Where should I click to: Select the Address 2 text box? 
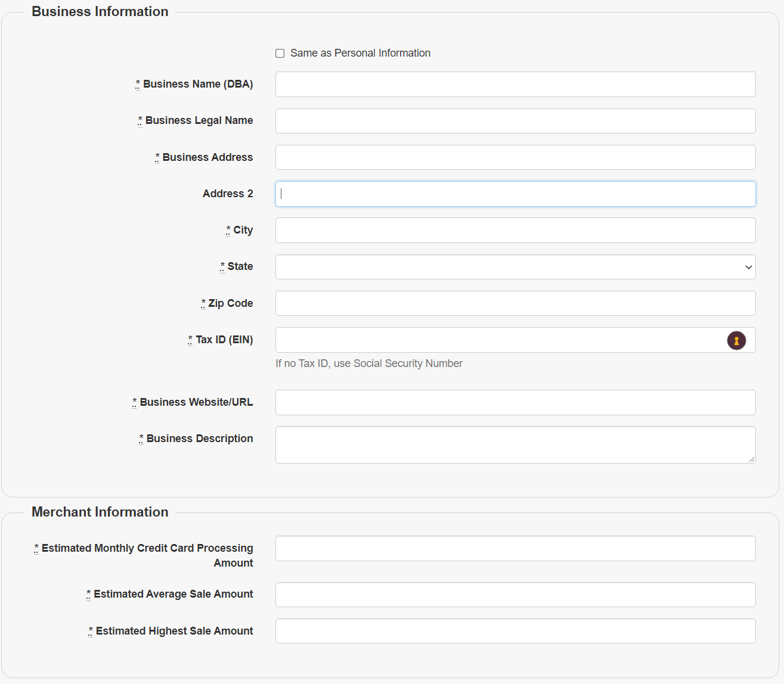(x=515, y=194)
